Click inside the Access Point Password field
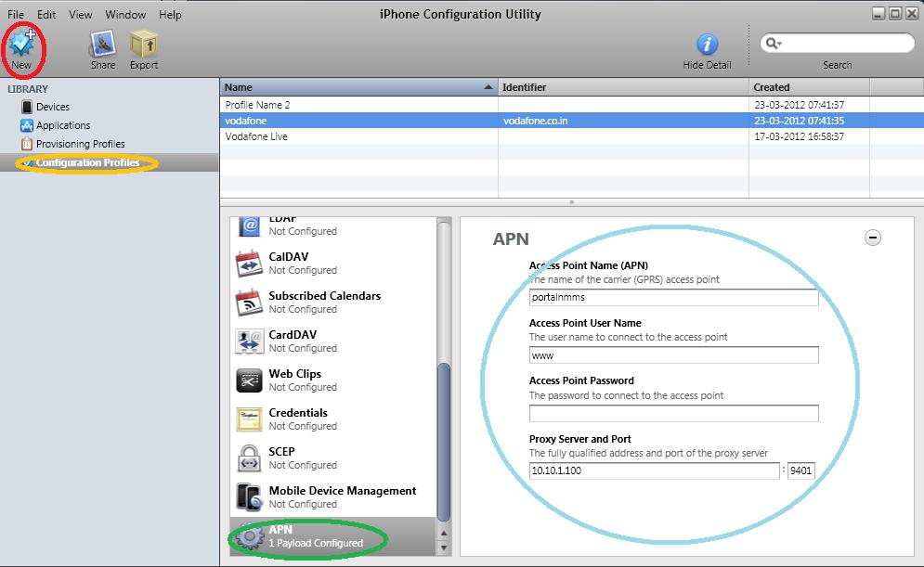924x567 pixels. tap(672, 413)
